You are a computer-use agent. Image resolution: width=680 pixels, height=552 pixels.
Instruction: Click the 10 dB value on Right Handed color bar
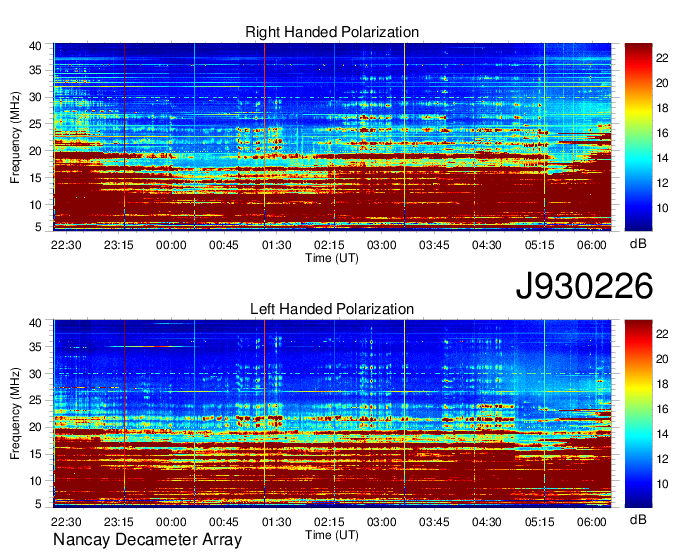[662, 208]
